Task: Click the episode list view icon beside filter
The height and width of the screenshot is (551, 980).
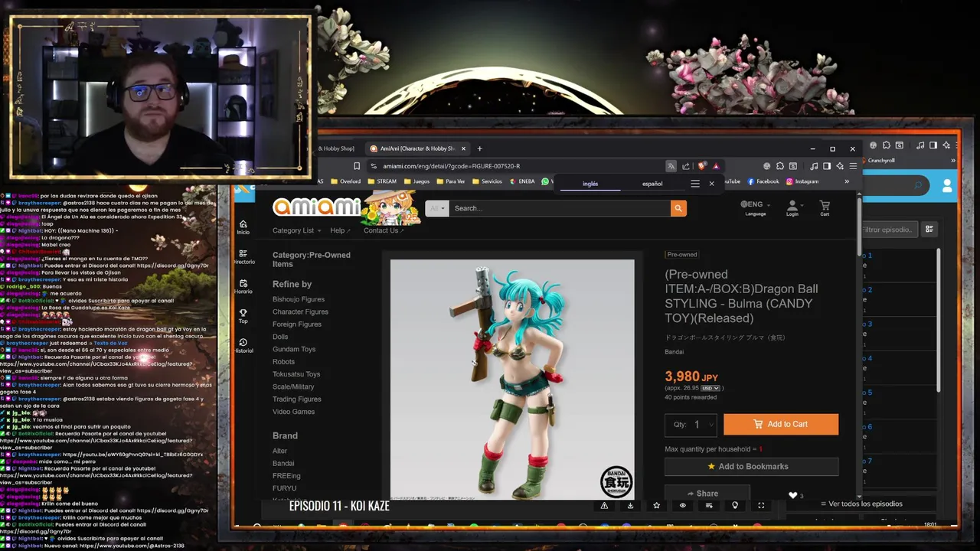Action: pyautogui.click(x=929, y=229)
